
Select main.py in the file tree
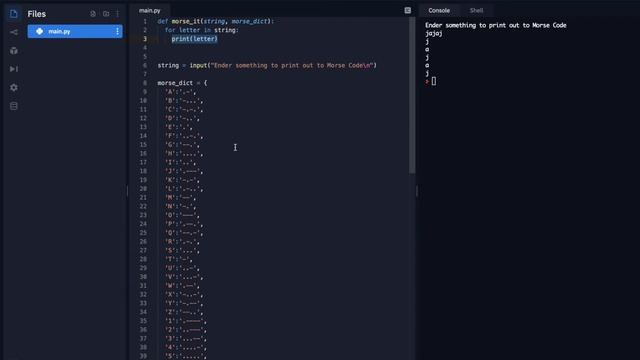click(75, 31)
